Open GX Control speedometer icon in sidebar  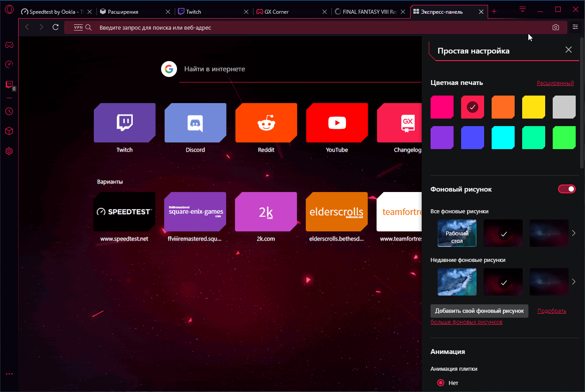pyautogui.click(x=9, y=65)
